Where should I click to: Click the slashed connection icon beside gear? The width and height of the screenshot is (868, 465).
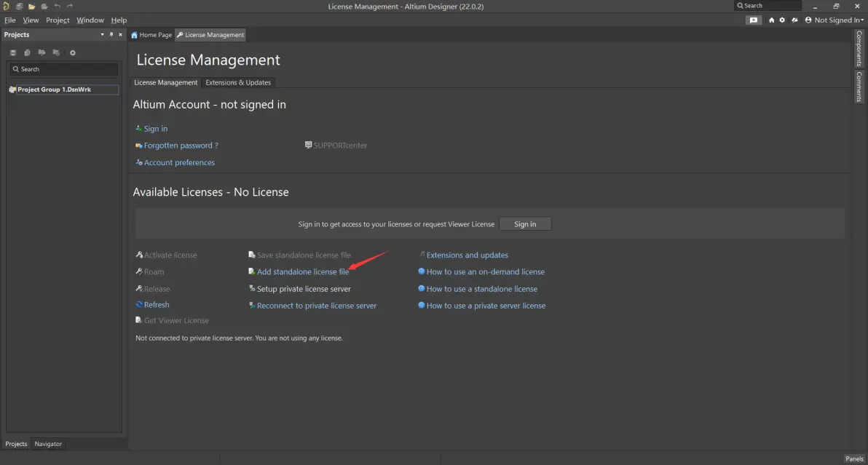point(794,20)
